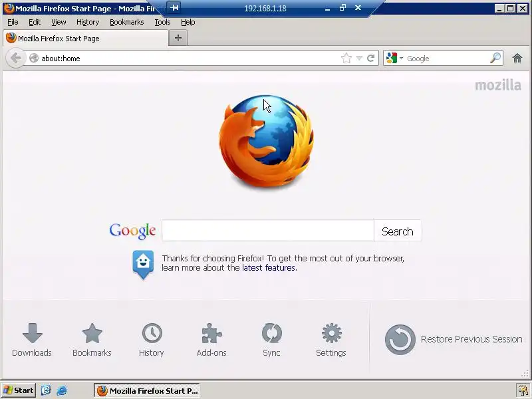Follow the latest features link
Screen dimensions: 532x399
[269, 268]
